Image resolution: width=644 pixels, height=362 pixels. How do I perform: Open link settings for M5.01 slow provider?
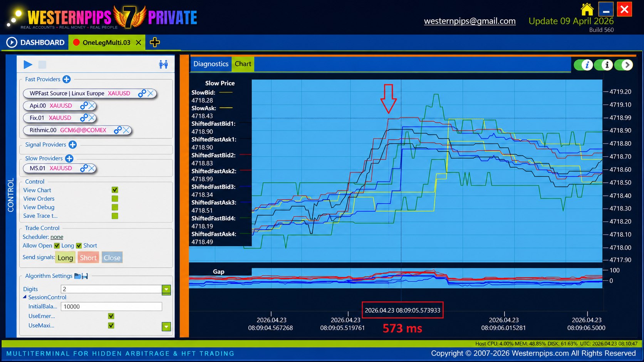coord(84,168)
